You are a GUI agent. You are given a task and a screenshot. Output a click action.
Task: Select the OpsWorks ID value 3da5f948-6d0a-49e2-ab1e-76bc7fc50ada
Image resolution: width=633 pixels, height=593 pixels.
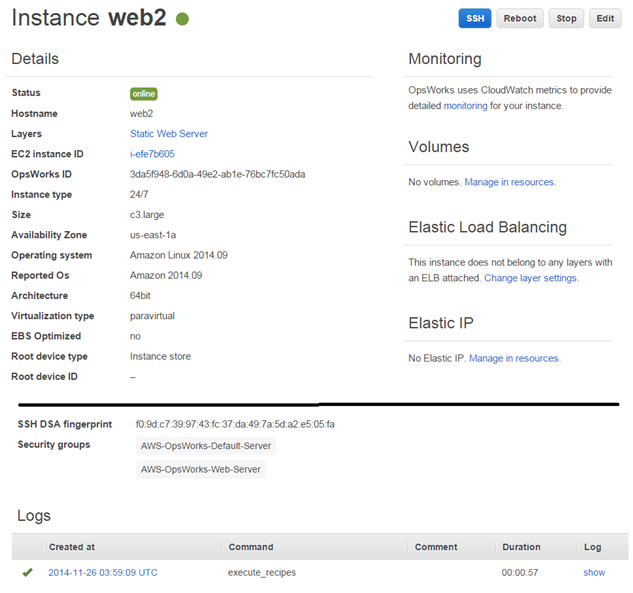click(218, 174)
